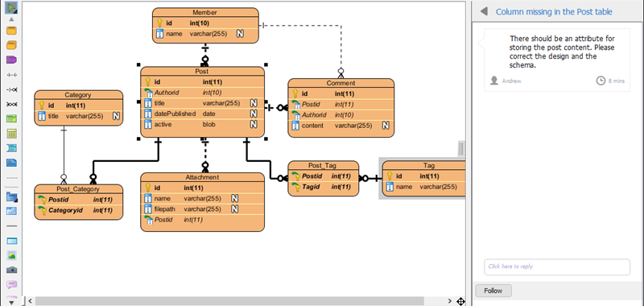Choose the green table tool icon

coord(12,119)
